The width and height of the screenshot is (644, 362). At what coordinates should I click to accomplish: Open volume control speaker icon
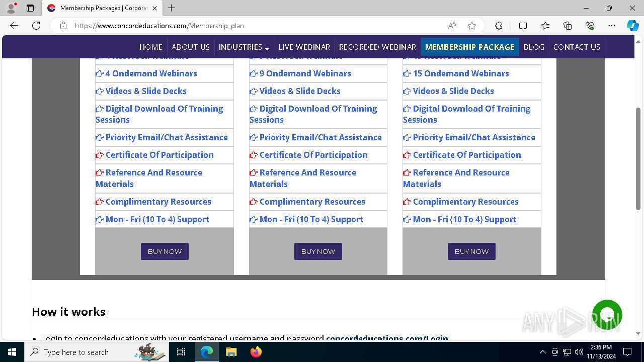point(579,352)
